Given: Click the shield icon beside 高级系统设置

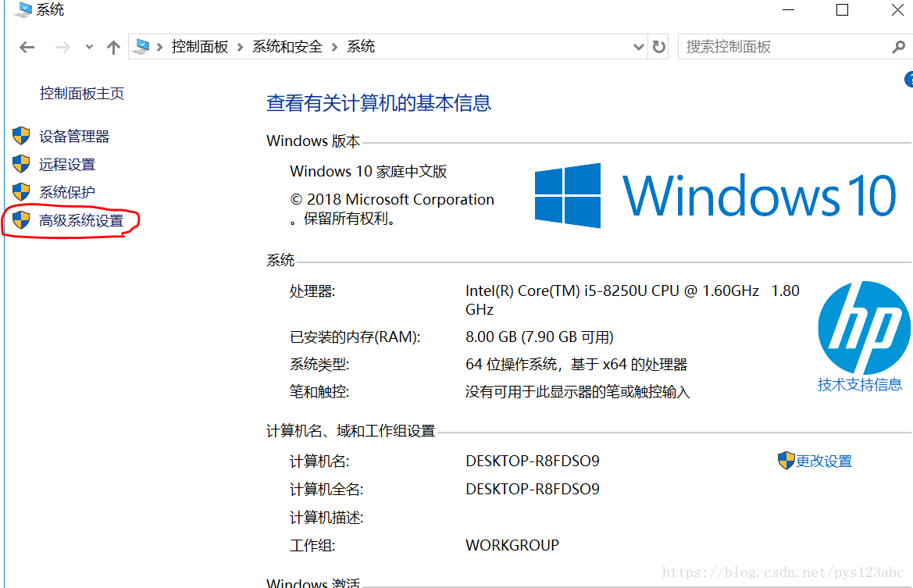Looking at the screenshot, I should (x=21, y=219).
